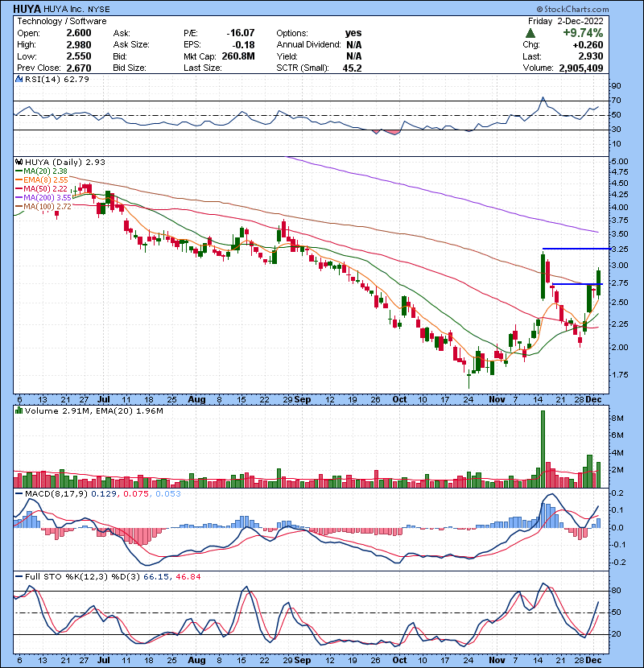Click the RSI indicator icon beside RSI(14)
This screenshot has width=644, height=668.
click(x=19, y=79)
